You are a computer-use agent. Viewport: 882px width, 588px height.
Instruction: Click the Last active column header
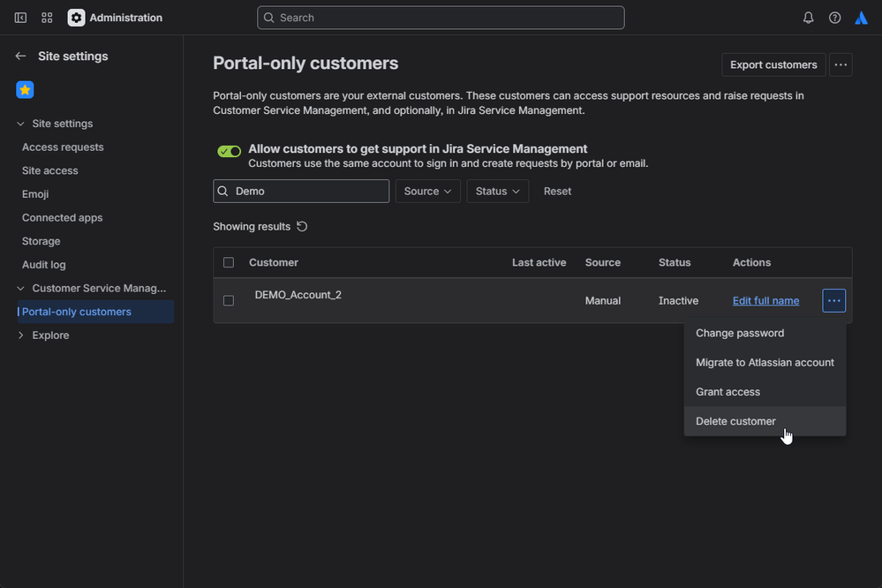[539, 263]
